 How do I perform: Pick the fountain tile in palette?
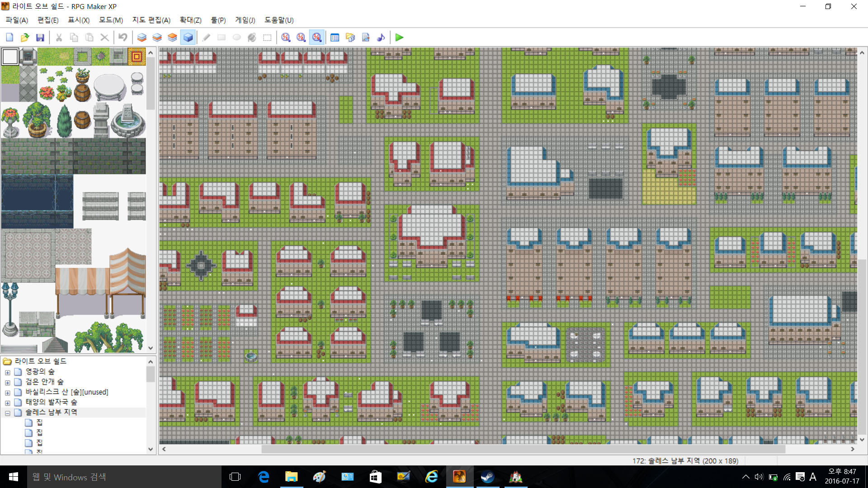(x=128, y=120)
